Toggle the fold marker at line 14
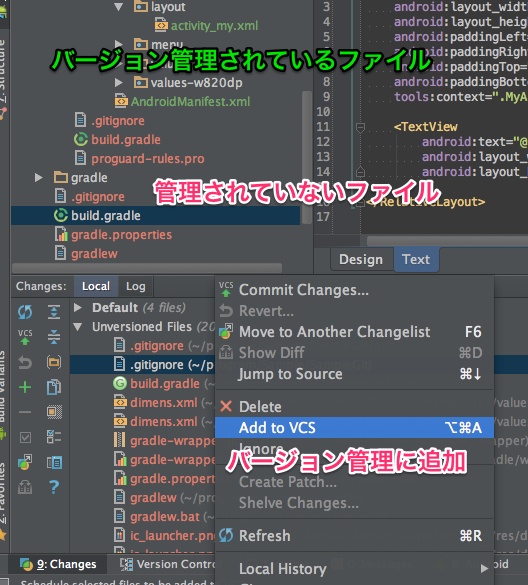Viewport: 528px width, 585px height. (360, 172)
